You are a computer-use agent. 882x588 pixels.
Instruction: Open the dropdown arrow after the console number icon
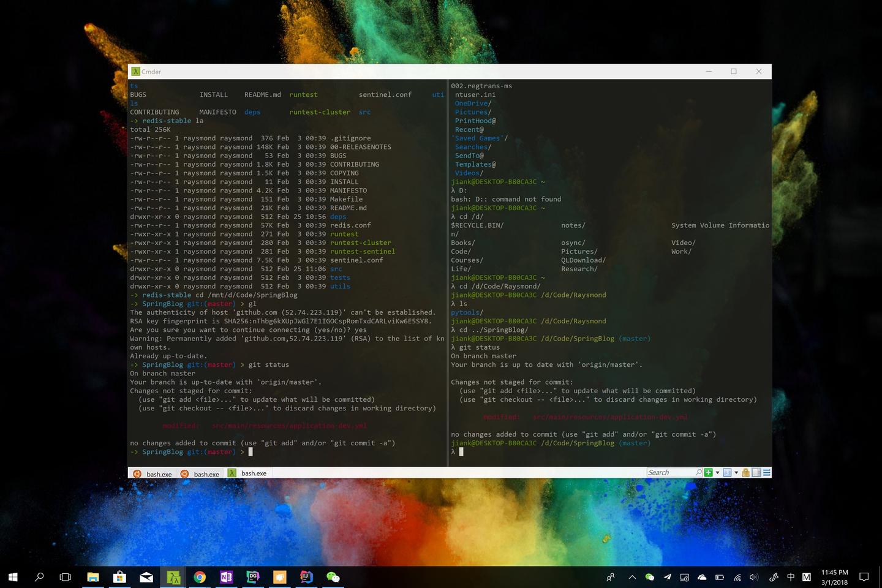(736, 472)
